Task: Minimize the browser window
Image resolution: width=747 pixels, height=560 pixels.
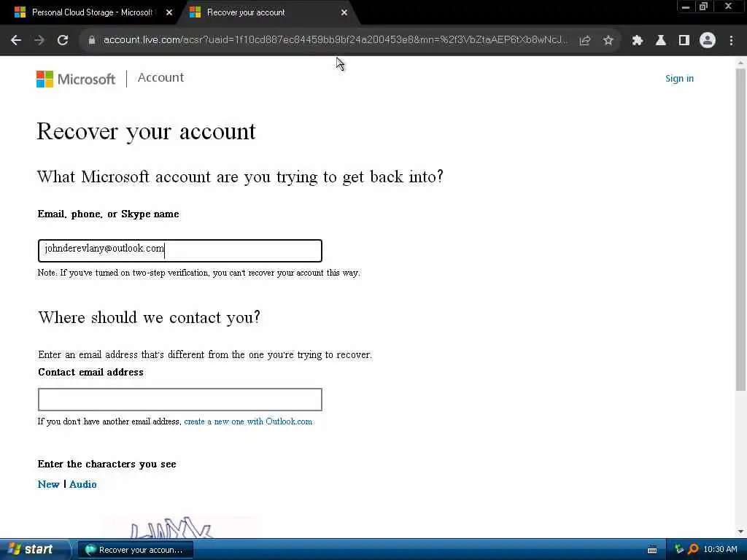Action: tap(686, 7)
